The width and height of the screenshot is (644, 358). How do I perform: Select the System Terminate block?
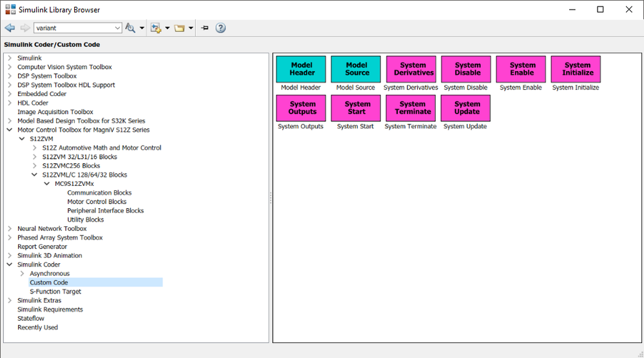[x=411, y=108]
